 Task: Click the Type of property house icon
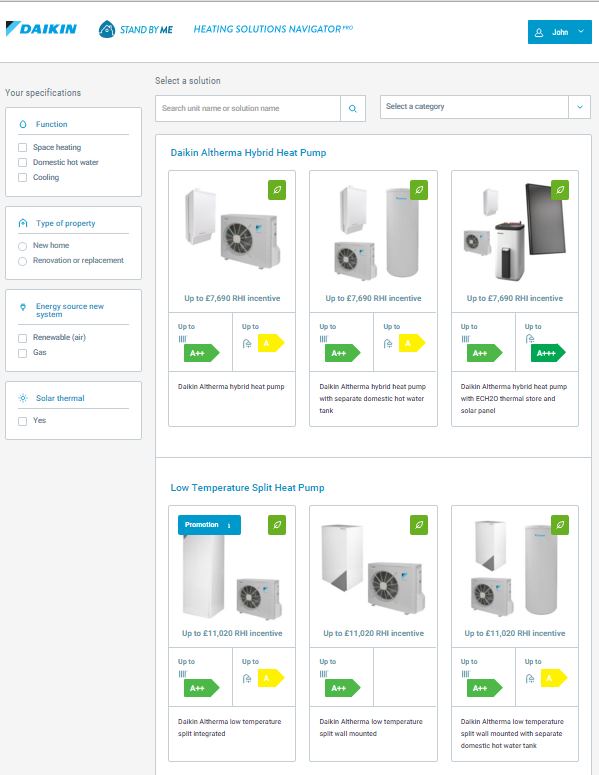(23, 223)
